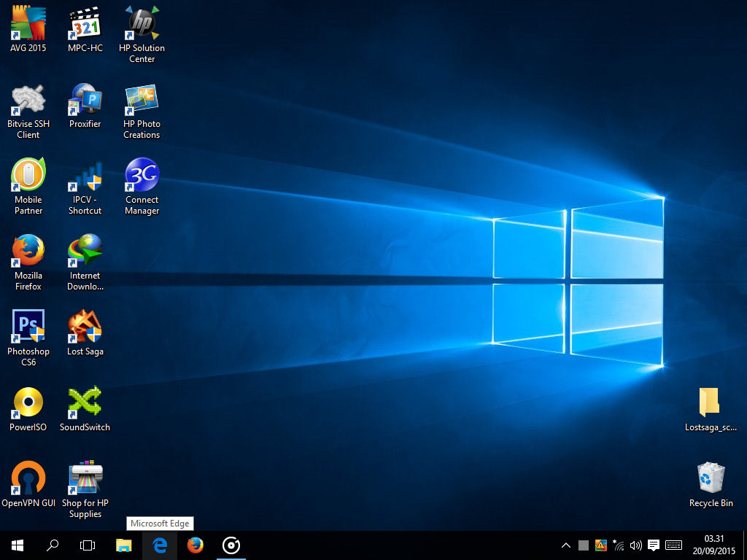The width and height of the screenshot is (747, 560).
Task: Switch to the running circular disc app in the taskbar
Action: click(x=231, y=545)
